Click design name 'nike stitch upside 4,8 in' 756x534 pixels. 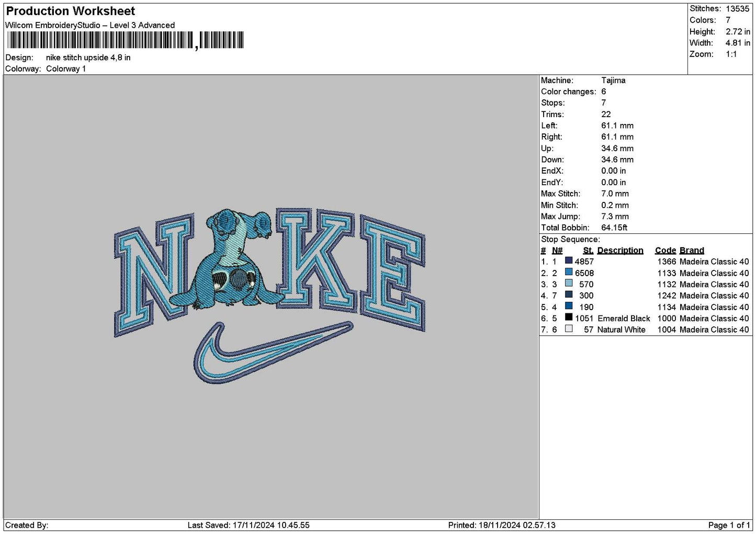[x=88, y=58]
